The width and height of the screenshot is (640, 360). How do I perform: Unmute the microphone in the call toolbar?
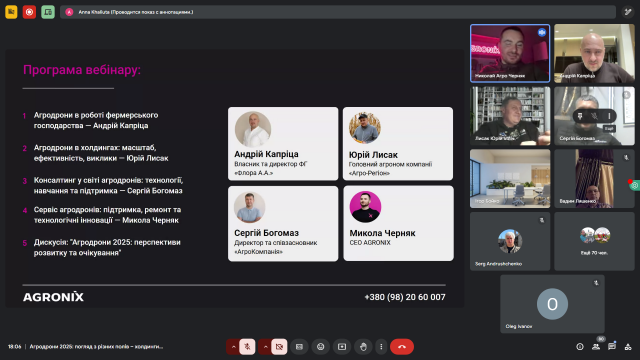247,347
